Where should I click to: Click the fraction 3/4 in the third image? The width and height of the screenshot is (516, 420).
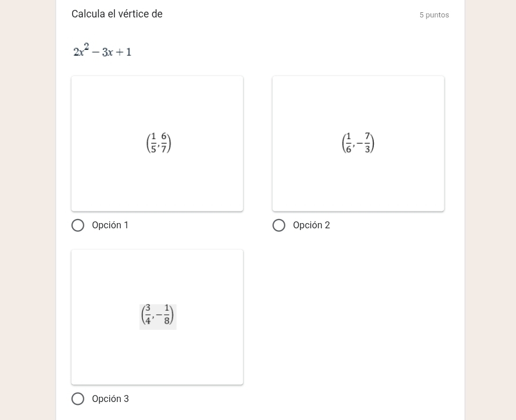pos(148,314)
